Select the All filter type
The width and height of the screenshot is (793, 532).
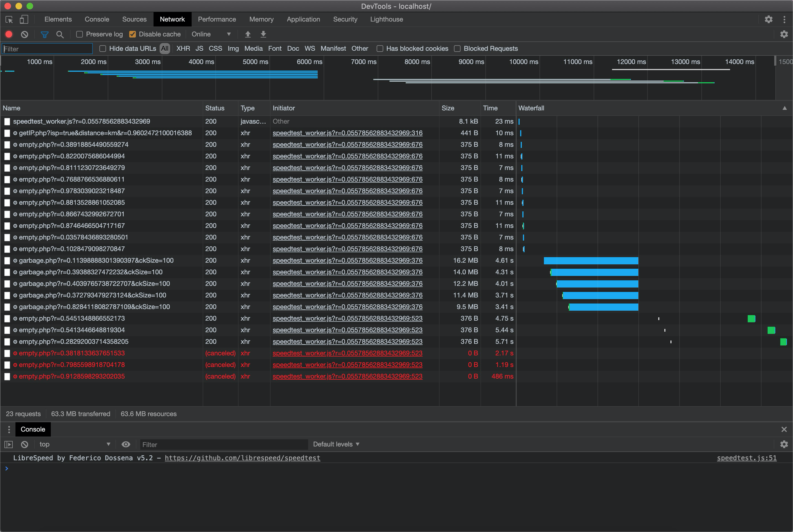click(x=165, y=49)
